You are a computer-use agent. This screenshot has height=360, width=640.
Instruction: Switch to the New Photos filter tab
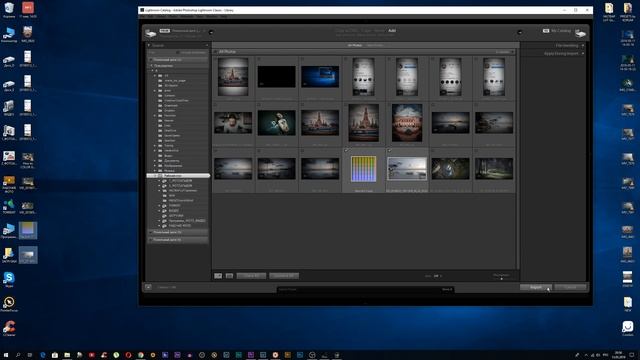click(375, 45)
